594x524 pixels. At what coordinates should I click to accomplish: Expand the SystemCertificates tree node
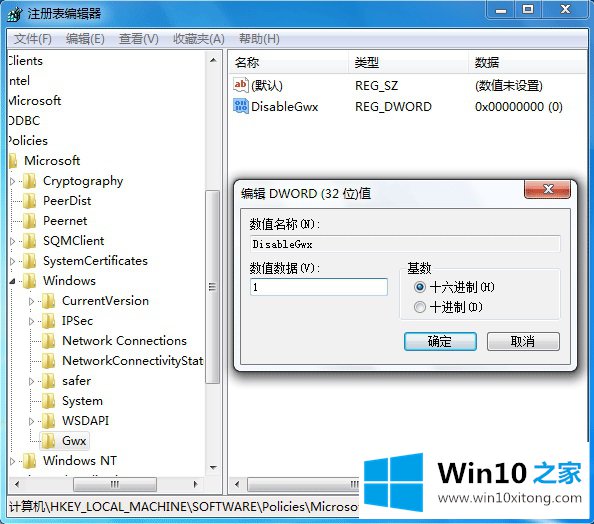[13, 261]
